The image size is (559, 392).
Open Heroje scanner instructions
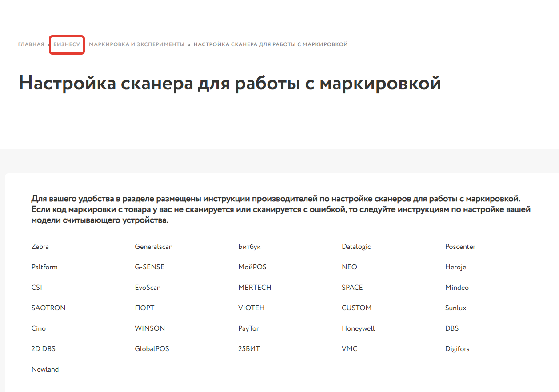(x=456, y=267)
